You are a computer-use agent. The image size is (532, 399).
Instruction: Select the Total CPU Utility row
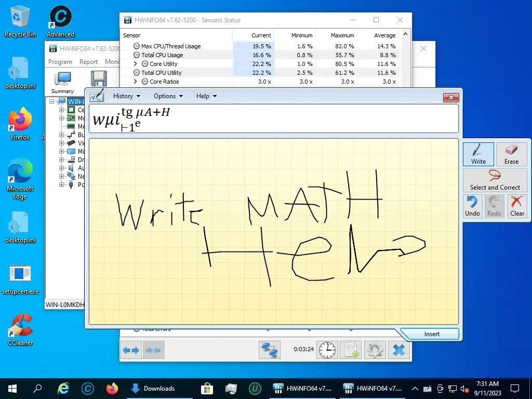click(x=260, y=73)
